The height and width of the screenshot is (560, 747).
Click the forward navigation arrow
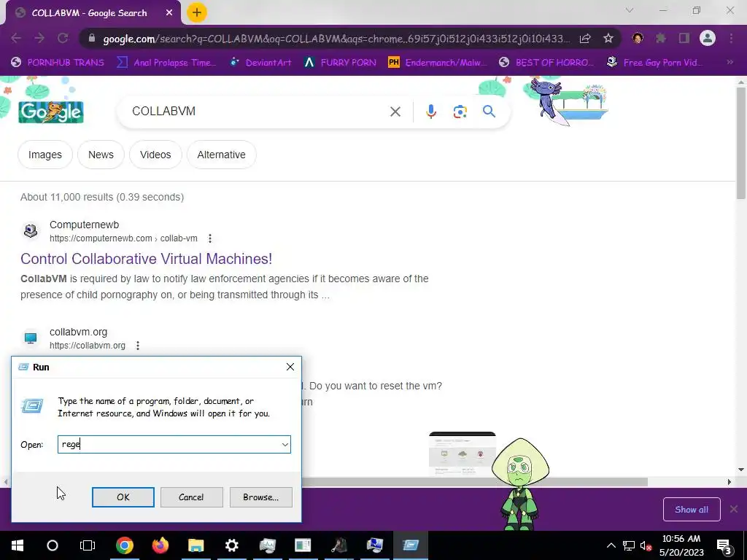pyautogui.click(x=39, y=38)
